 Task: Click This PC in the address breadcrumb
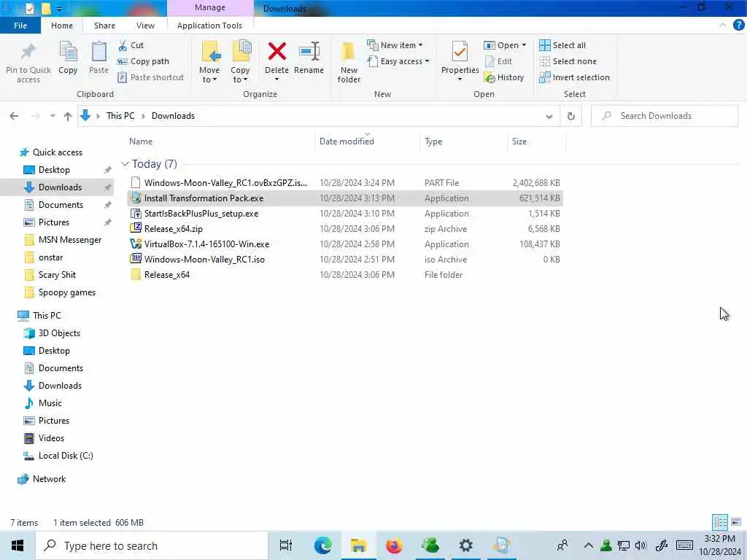click(120, 116)
